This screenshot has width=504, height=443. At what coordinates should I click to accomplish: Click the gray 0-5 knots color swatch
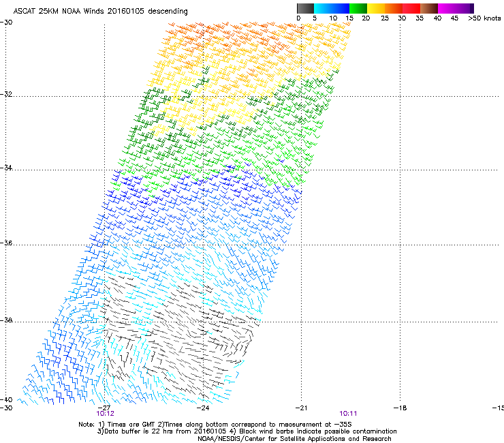[x=305, y=8]
